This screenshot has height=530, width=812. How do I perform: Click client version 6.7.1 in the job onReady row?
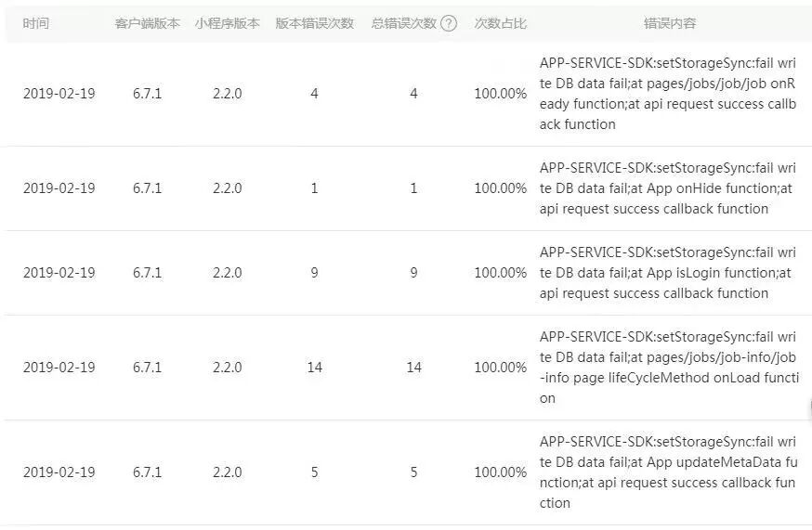(147, 94)
